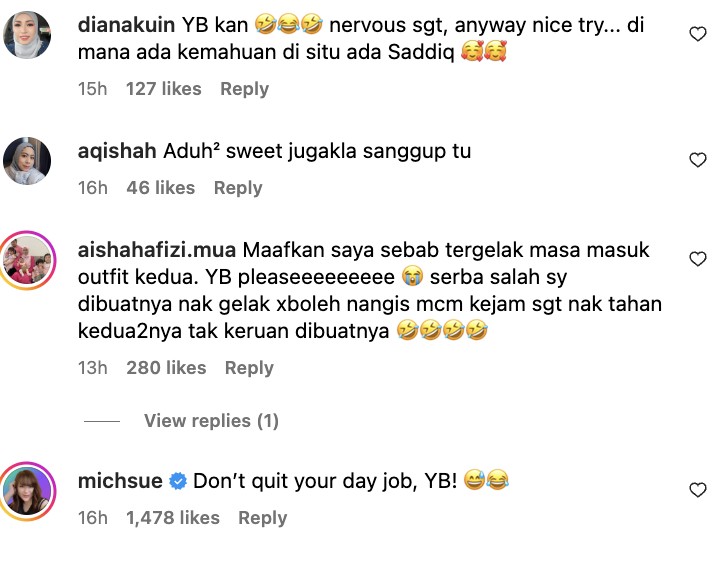Open aqishah's profile avatar
Image resolution: width=720 pixels, height=562 pixels.
tap(27, 161)
